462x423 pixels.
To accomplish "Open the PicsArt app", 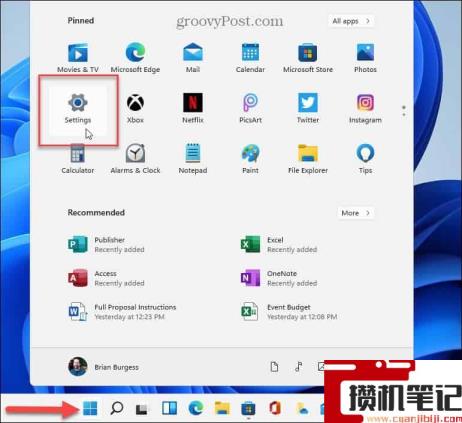I will coord(250,108).
